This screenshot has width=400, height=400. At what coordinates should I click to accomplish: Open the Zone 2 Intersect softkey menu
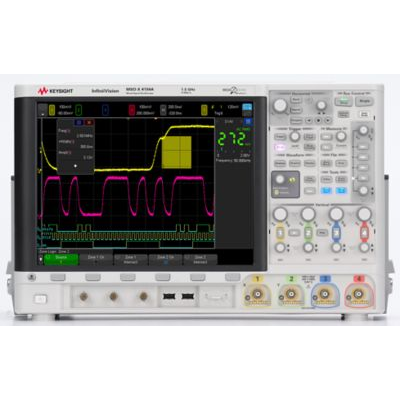[x=200, y=259]
